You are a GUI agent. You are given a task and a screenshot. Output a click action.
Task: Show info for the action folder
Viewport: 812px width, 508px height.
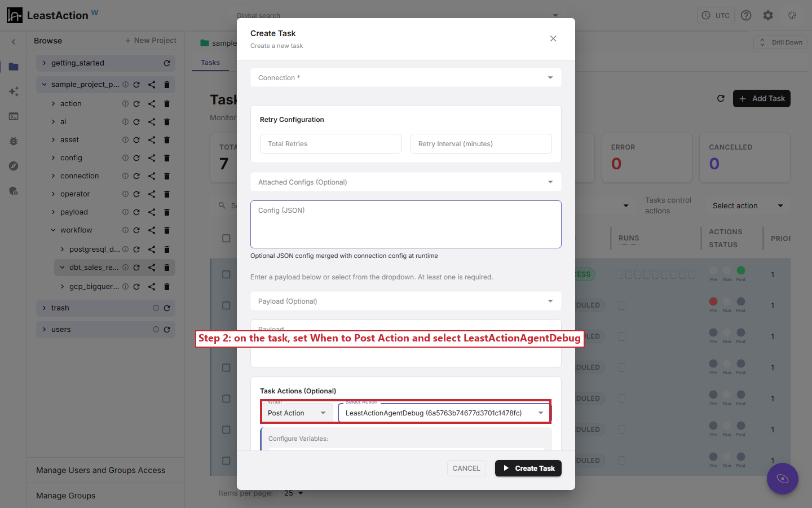coord(125,104)
